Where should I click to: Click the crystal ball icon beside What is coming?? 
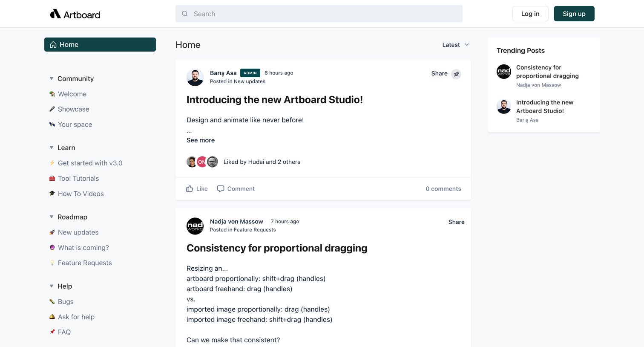52,248
